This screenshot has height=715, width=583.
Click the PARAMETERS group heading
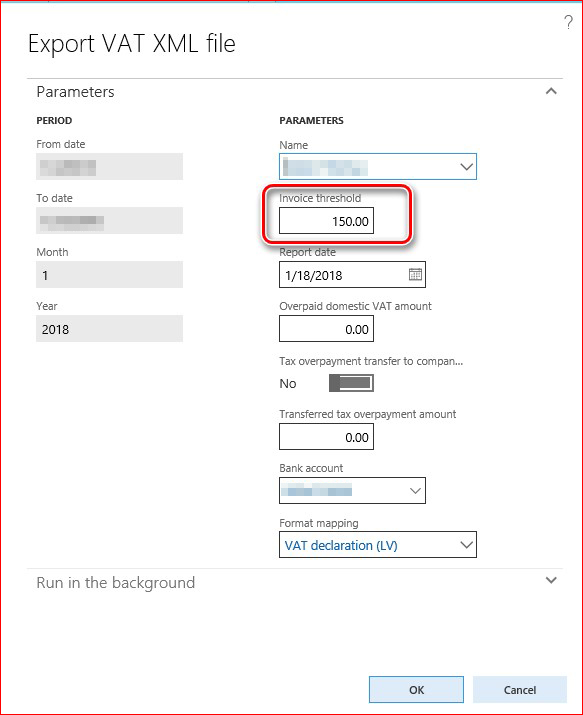(x=311, y=120)
